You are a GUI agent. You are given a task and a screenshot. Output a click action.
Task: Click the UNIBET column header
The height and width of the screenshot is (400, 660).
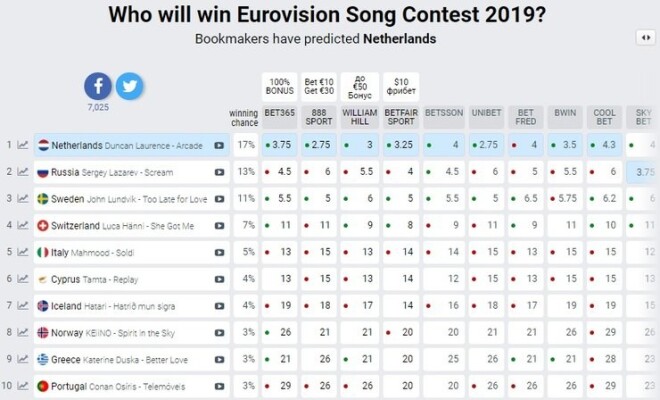pos(484,115)
